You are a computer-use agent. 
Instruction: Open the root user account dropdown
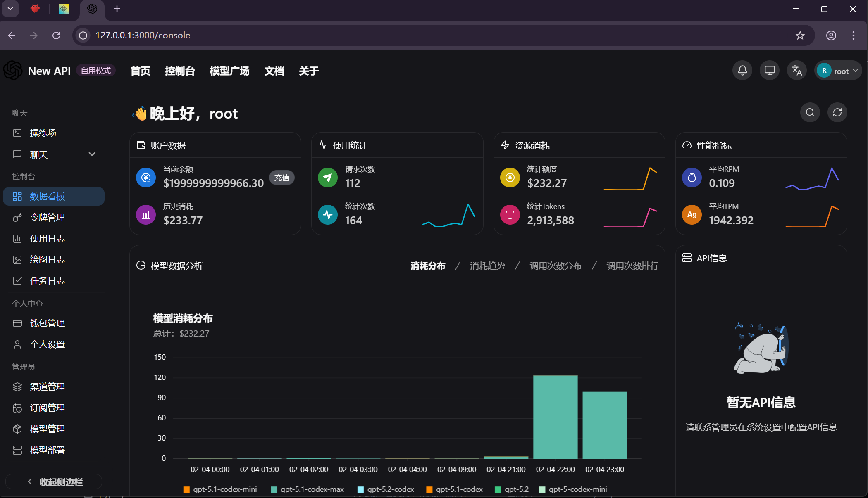point(838,71)
